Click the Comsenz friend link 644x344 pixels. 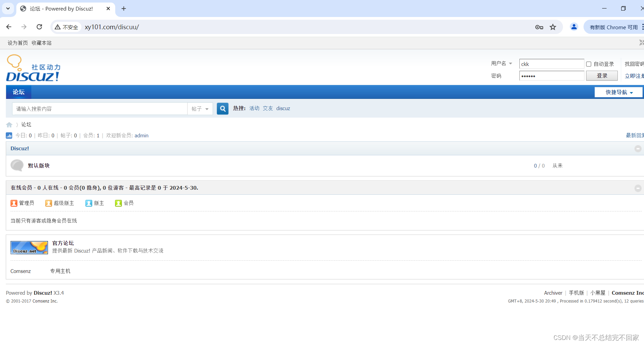pos(20,271)
